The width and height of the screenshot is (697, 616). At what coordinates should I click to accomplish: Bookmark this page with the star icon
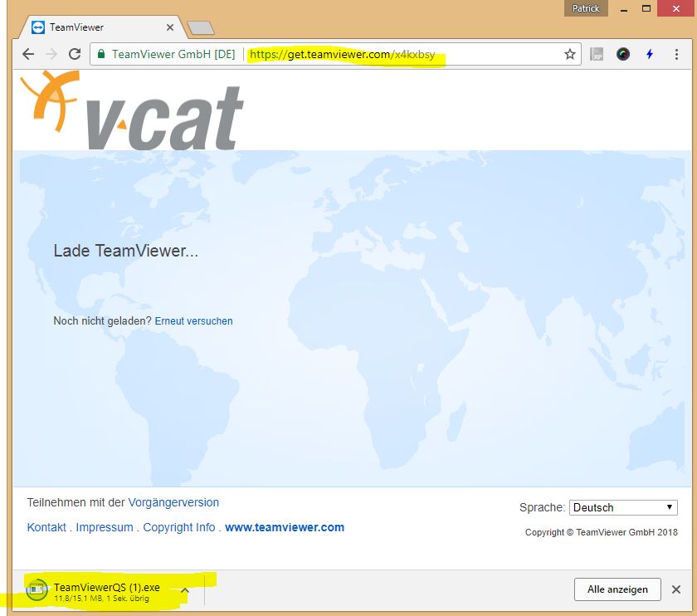[x=569, y=54]
